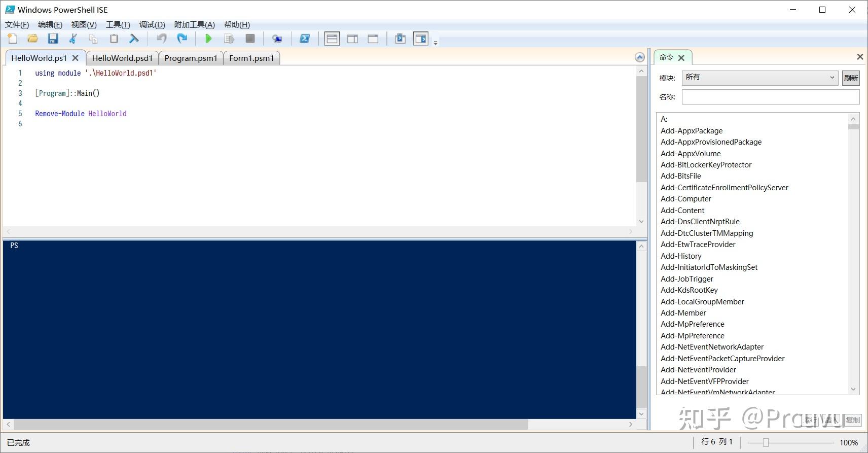Viewport: 868px width, 453px height.
Task: Adjust the zoom slider in the status bar
Action: point(766,443)
